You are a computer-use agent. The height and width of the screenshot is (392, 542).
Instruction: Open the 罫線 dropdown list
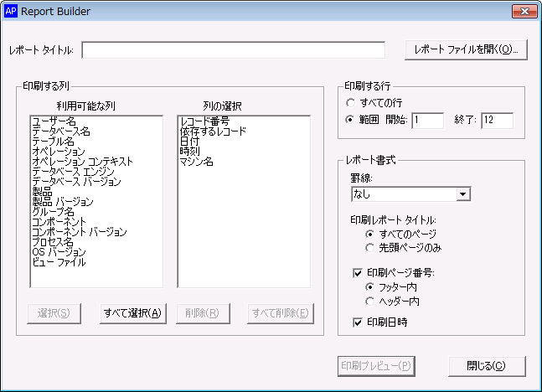pyautogui.click(x=462, y=194)
